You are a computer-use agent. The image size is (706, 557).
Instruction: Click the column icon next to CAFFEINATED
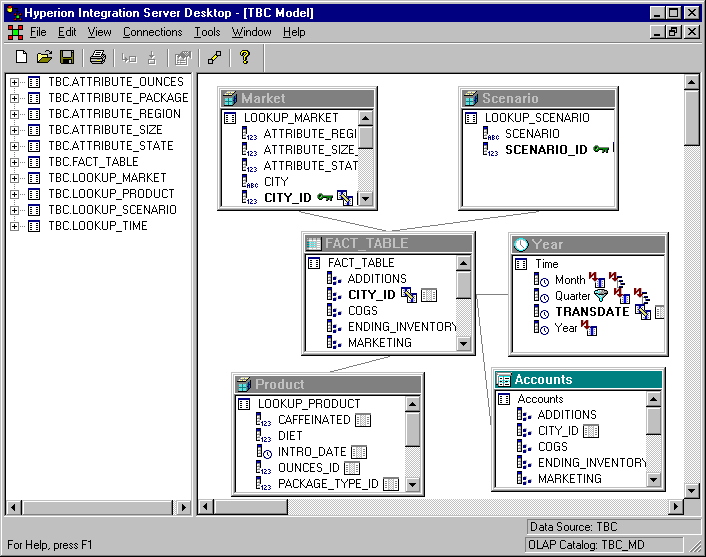[362, 420]
